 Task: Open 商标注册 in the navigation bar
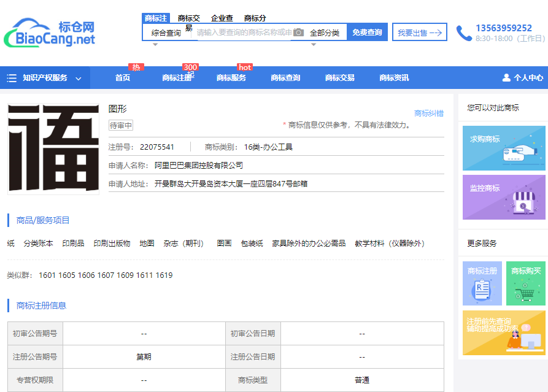pyautogui.click(x=177, y=77)
